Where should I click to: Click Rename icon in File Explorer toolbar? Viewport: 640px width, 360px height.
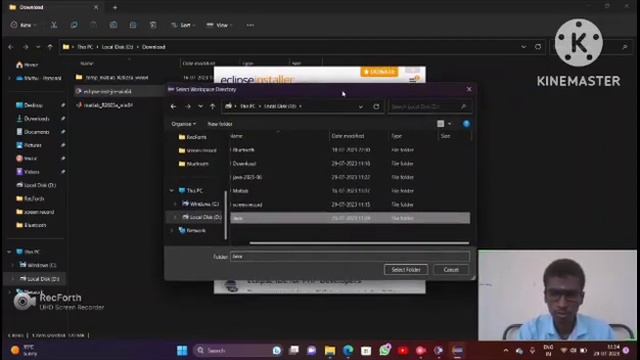coord(113,25)
